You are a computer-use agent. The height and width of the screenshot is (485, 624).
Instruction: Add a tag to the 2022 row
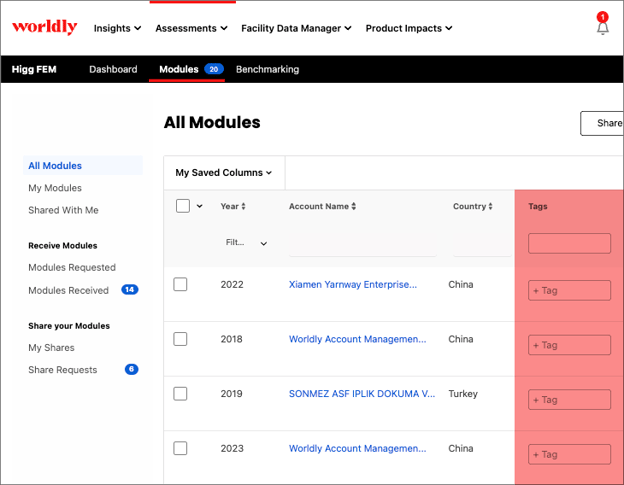coord(569,290)
